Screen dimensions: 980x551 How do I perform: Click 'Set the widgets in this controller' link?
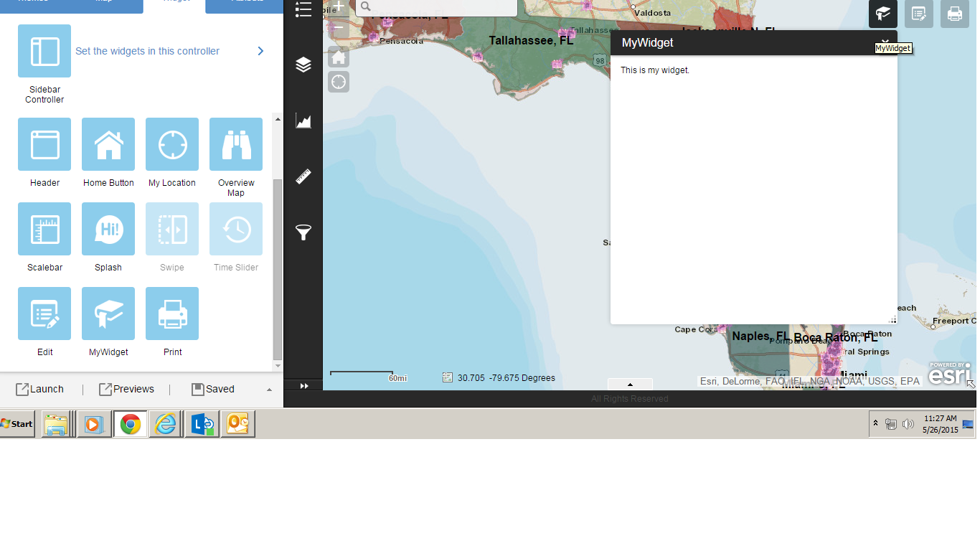[x=147, y=51]
